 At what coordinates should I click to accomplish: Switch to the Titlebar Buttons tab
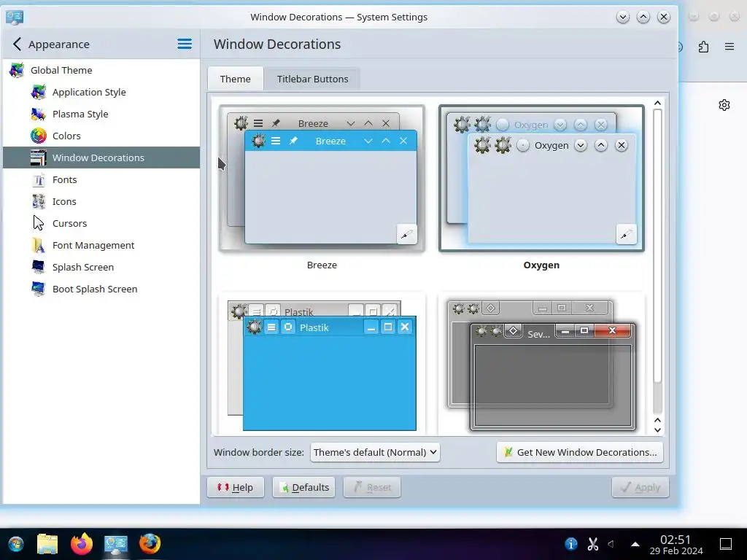[x=312, y=79]
